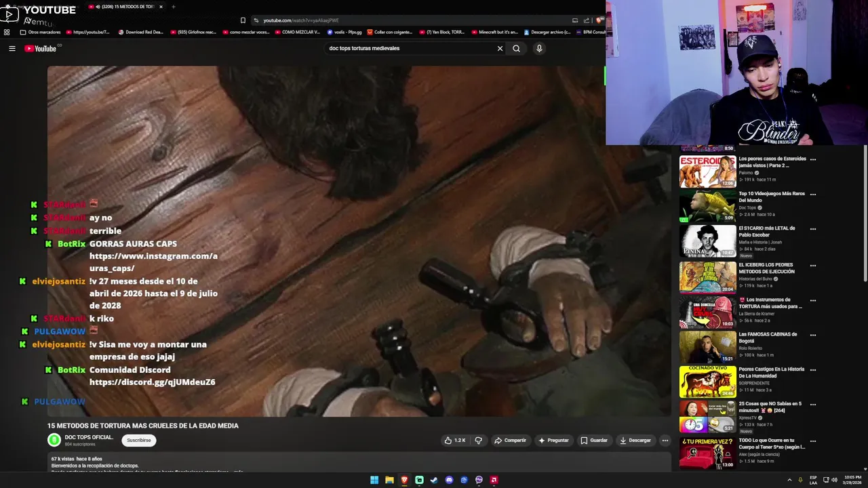Open the DOC TOPS OFICIAL channel name
This screenshot has width=868, height=488.
click(89, 437)
